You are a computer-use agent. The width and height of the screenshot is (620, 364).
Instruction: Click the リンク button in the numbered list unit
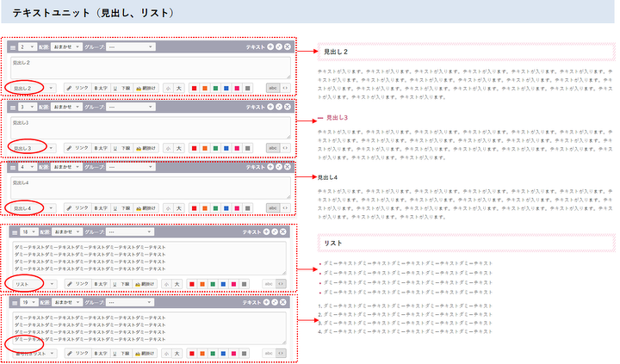click(x=78, y=353)
